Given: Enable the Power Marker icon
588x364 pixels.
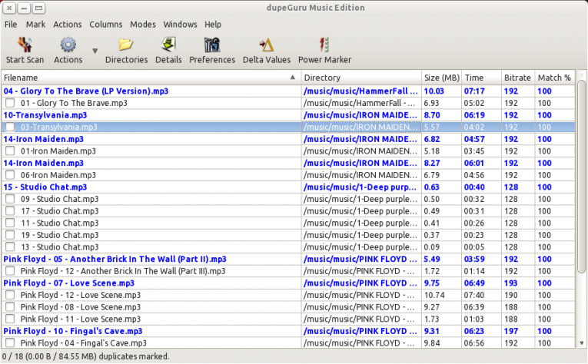Looking at the screenshot, I should coord(324,45).
